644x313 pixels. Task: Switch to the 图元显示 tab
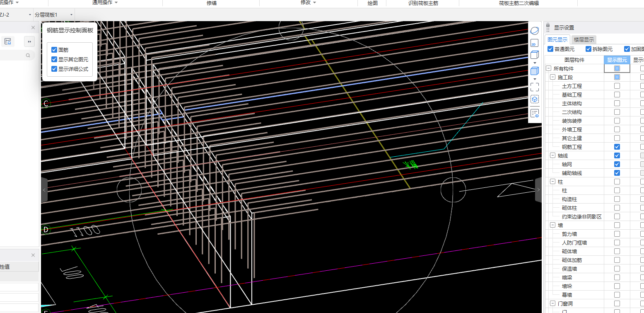(557, 40)
